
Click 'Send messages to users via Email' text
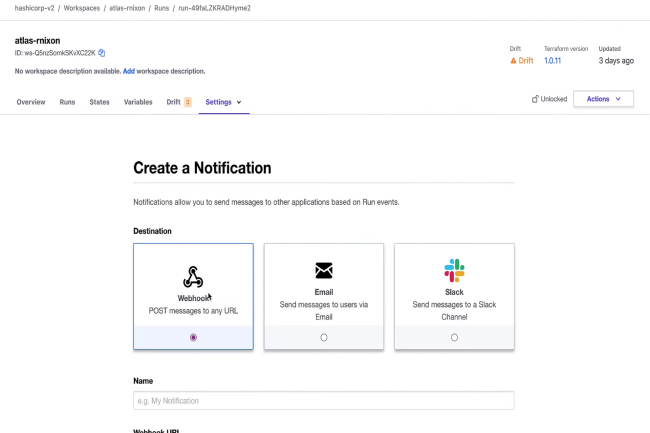coord(324,311)
